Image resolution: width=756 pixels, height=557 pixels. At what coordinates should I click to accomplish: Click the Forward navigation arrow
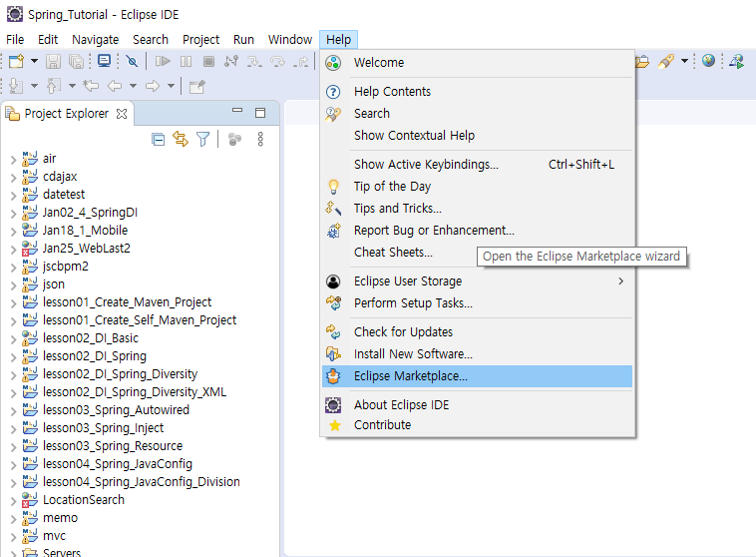tap(153, 86)
